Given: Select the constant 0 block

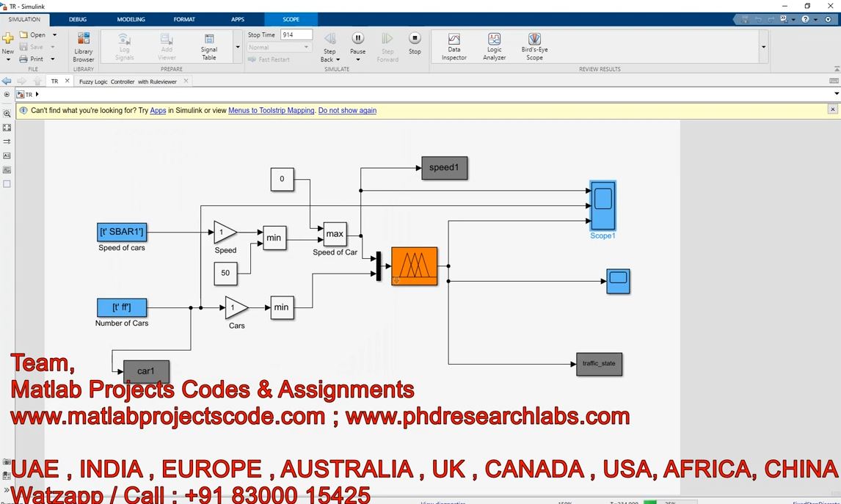Looking at the screenshot, I should pos(282,179).
